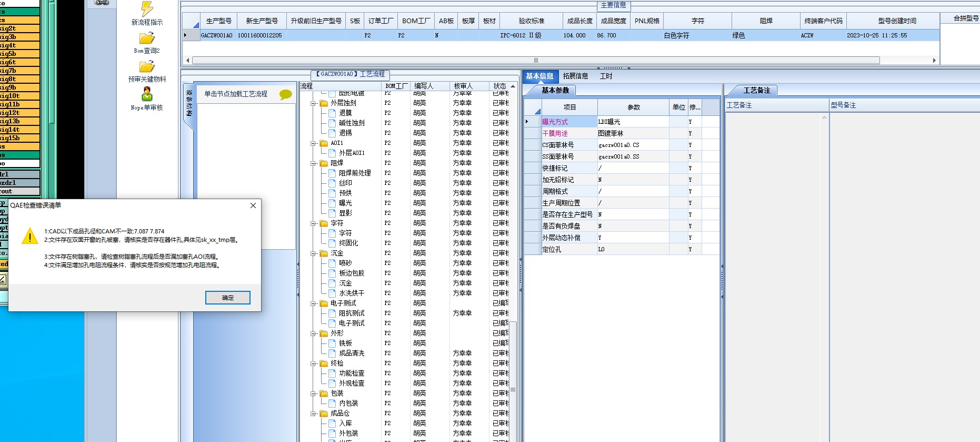Select the 阻焊前处理 process node
The height and width of the screenshot is (442, 980).
point(355,173)
